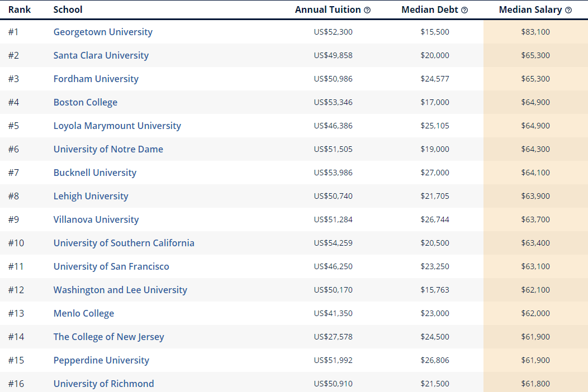
Task: Click University of San Francisco link
Action: (111, 266)
